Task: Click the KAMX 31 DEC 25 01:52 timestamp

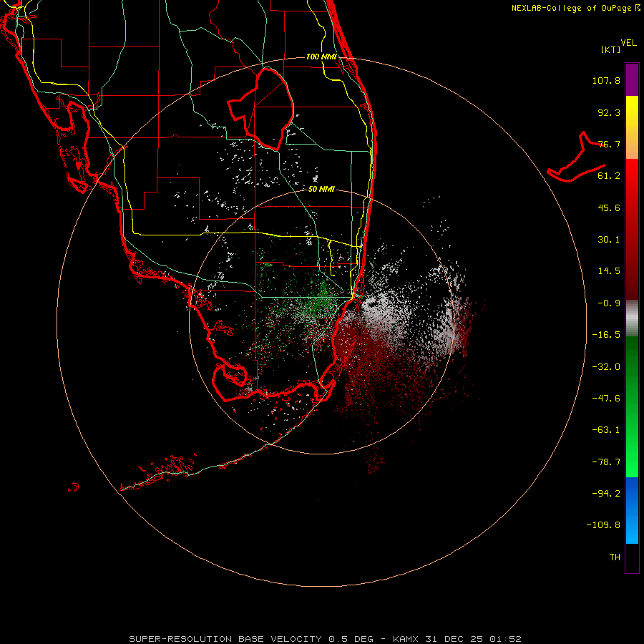Action: point(457,639)
